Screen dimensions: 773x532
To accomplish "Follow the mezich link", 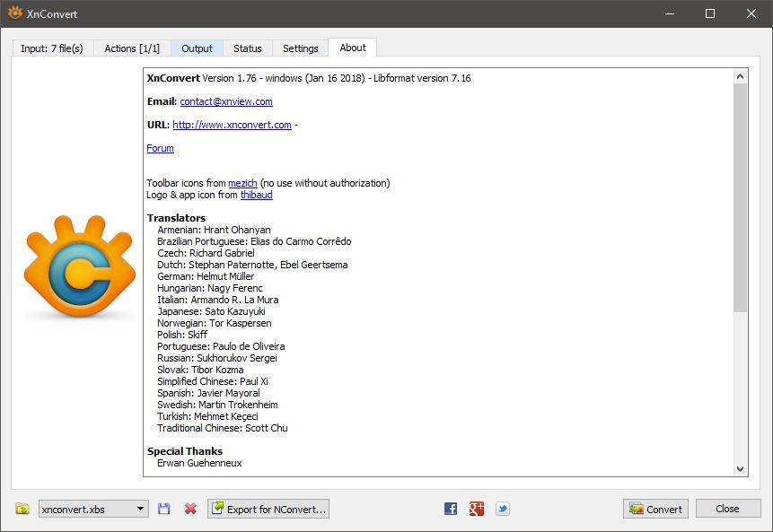I will pyautogui.click(x=242, y=183).
